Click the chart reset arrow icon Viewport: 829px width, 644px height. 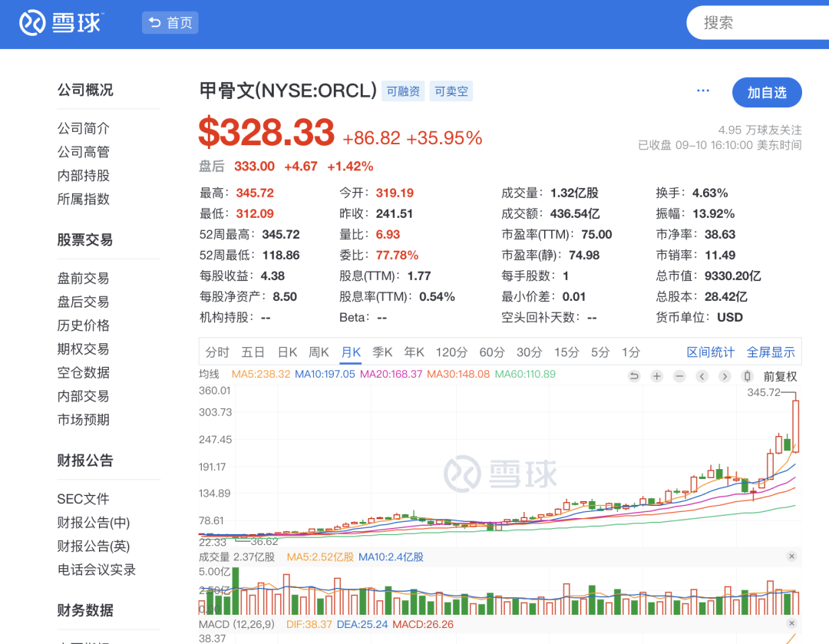click(634, 376)
